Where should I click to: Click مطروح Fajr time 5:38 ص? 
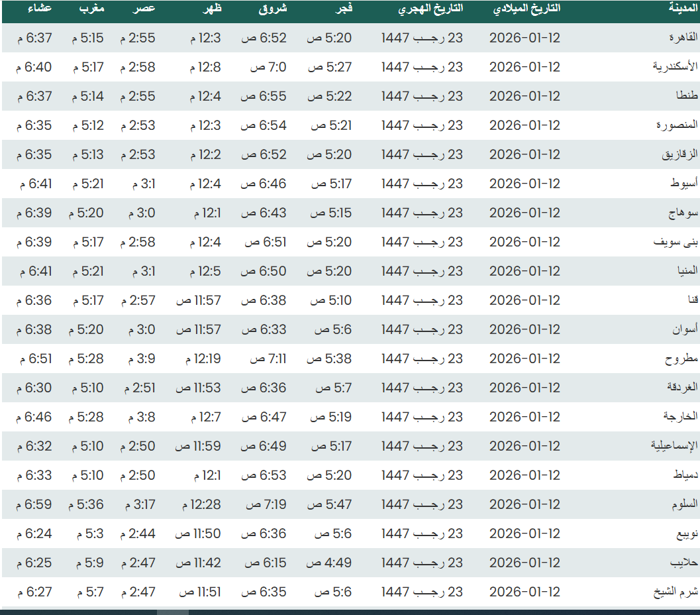tap(329, 359)
